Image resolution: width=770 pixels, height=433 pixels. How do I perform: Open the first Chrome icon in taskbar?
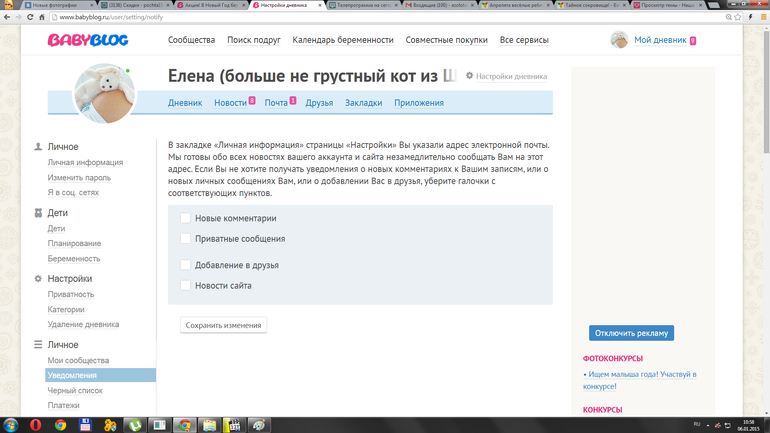60,425
